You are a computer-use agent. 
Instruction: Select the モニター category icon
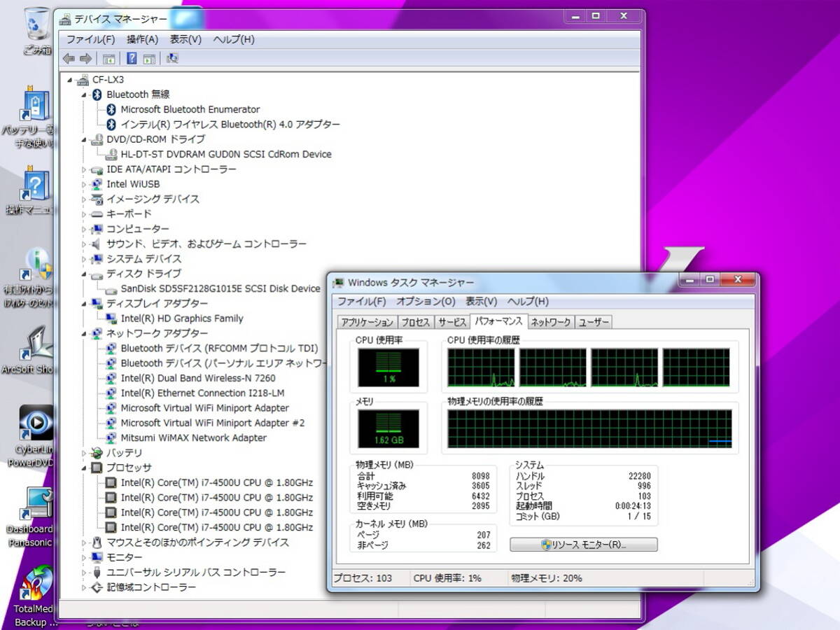(x=97, y=557)
